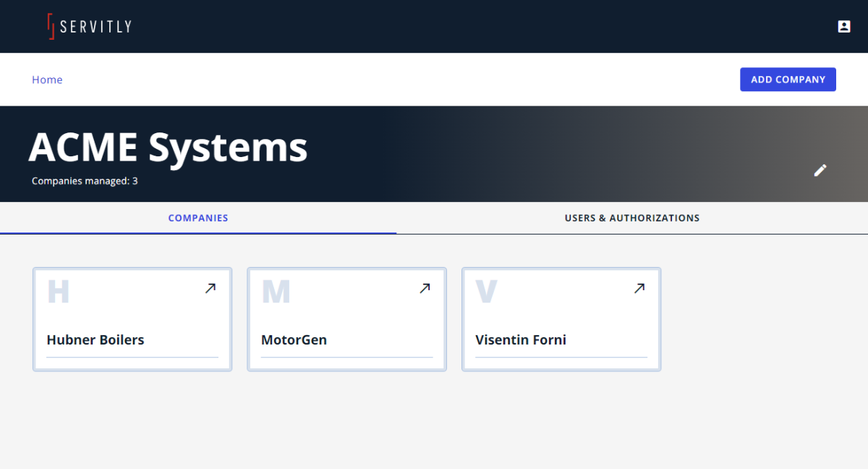Click the pencil edit icon for ACME Systems
Viewport: 868px width, 469px height.
(820, 170)
